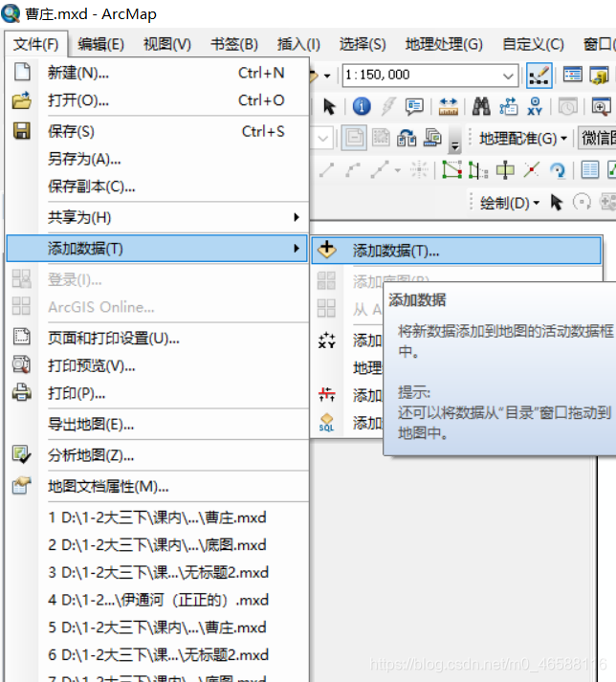Expand the map scale 1:150,000 dropdown
This screenshot has width=616, height=682.
[508, 76]
